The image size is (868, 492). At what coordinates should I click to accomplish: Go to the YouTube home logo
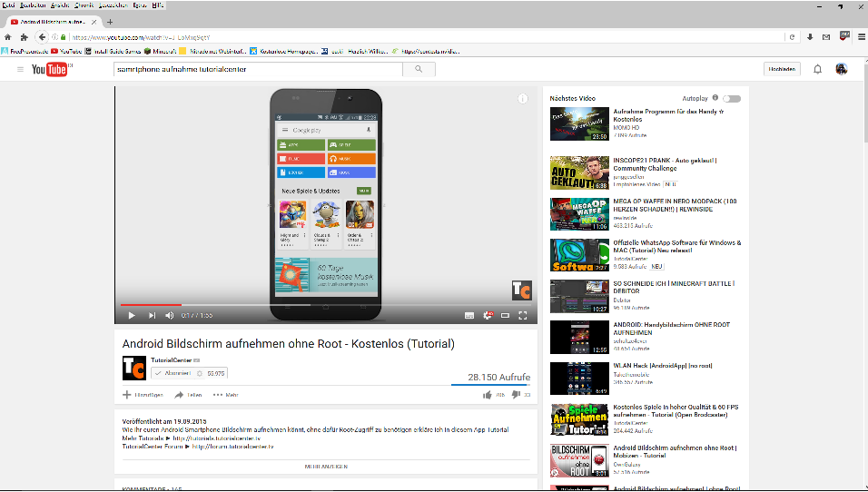coord(50,69)
